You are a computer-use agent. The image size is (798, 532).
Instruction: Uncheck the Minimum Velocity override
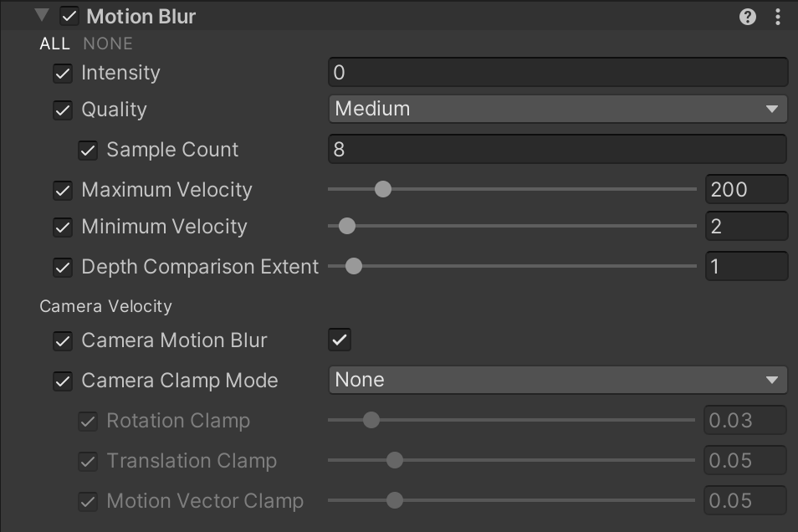coord(63,227)
